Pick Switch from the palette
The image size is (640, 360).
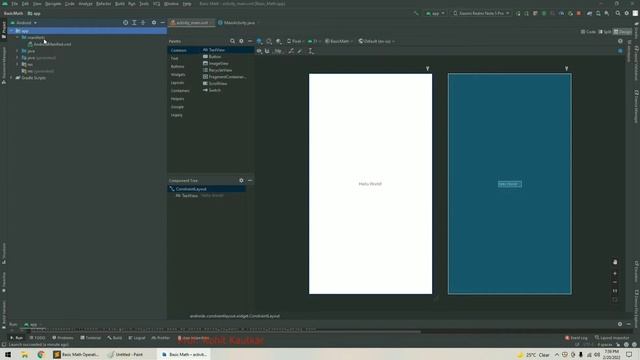[x=212, y=90]
